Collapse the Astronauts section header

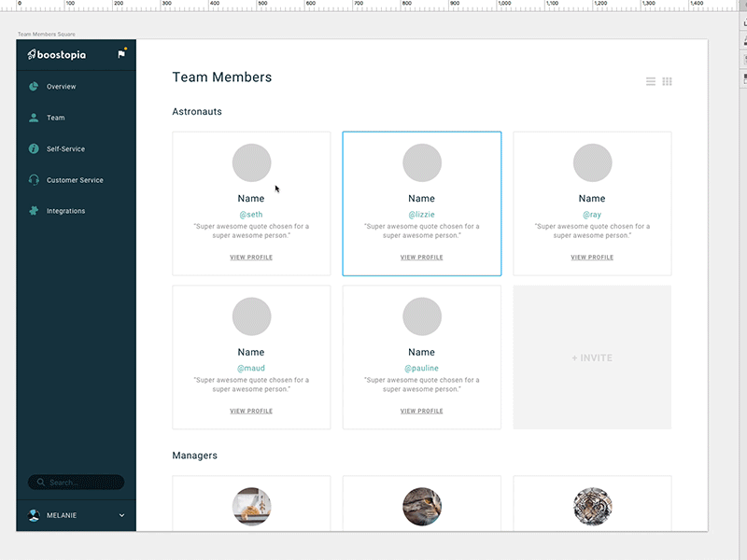196,112
